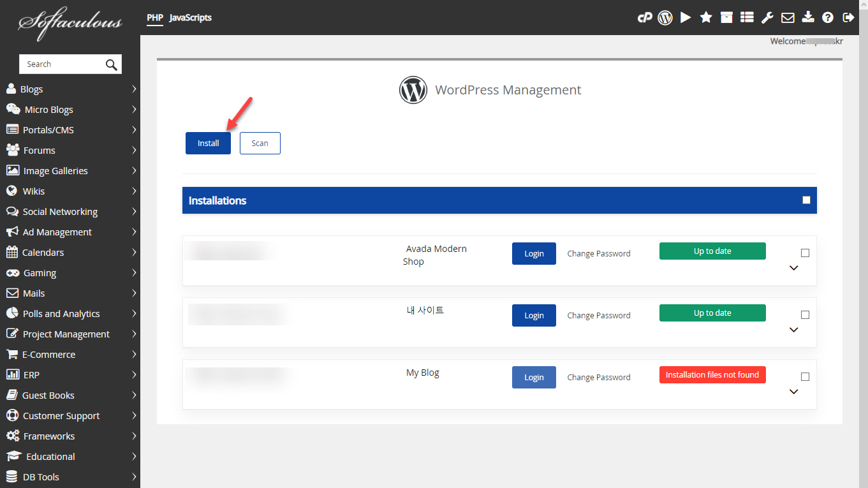This screenshot has width=868, height=488.
Task: Click the Micro Blogs chat icon
Action: [x=13, y=109]
